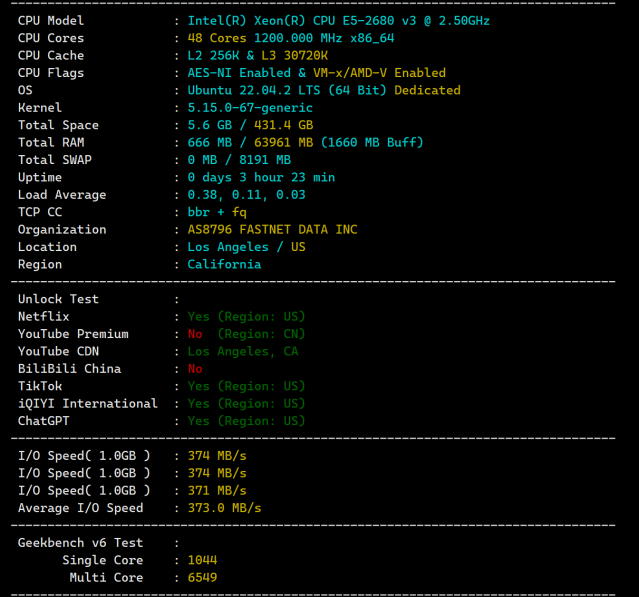639x597 pixels.
Task: Click the CPU Model value Intel Xeon E5-2680
Action: point(338,21)
